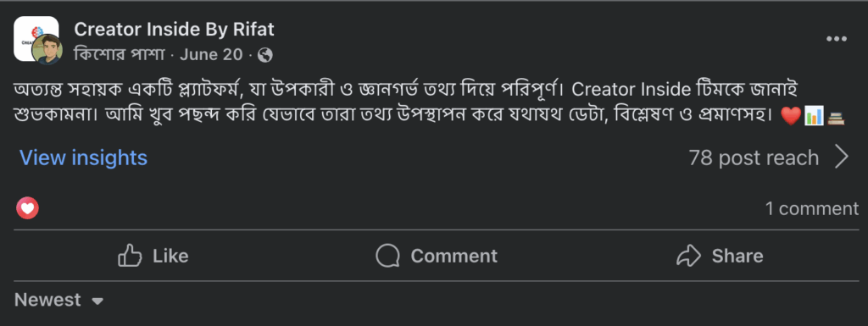Expand the post reach chevron arrow
The image size is (868, 326).
pyautogui.click(x=842, y=157)
